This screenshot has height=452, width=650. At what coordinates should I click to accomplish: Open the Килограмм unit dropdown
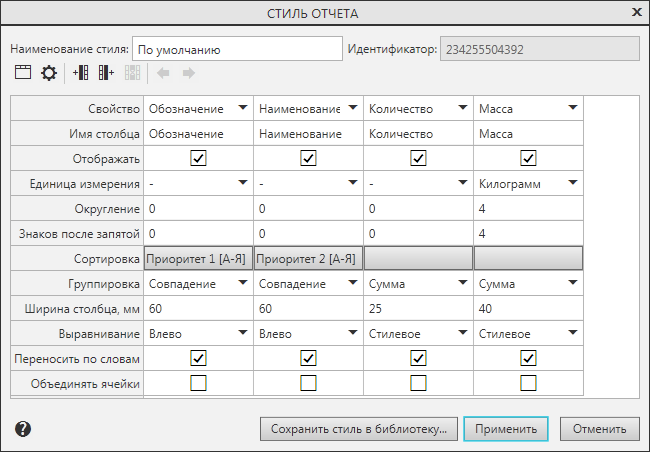[527, 183]
